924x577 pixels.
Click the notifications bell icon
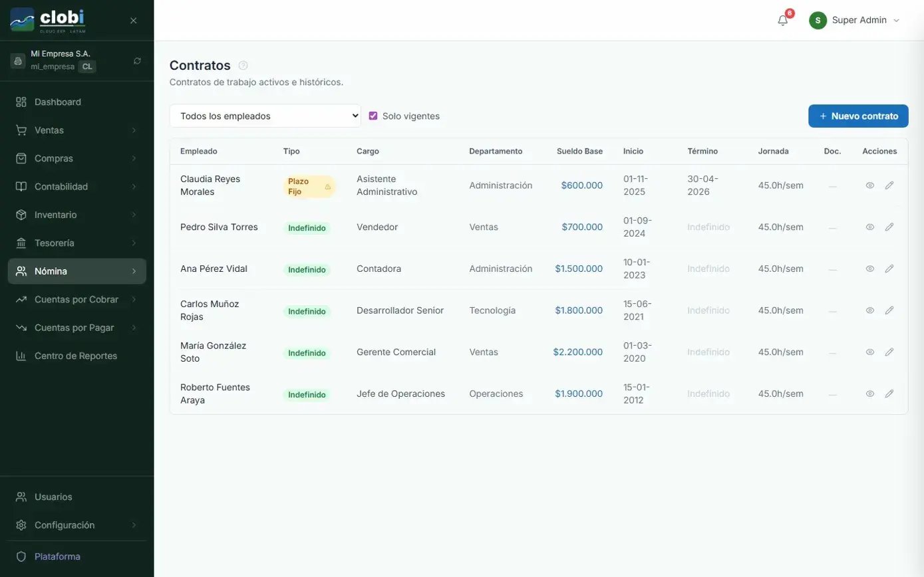point(782,21)
